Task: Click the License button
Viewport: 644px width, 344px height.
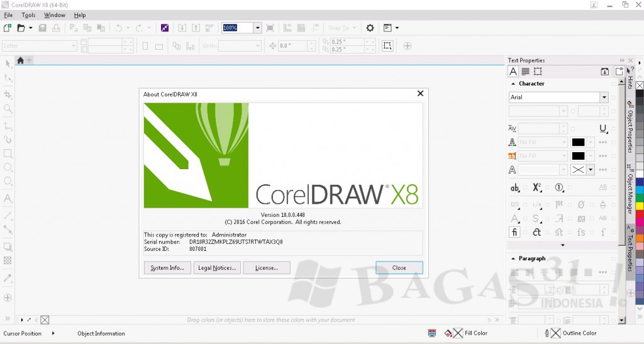Action: pyautogui.click(x=267, y=268)
